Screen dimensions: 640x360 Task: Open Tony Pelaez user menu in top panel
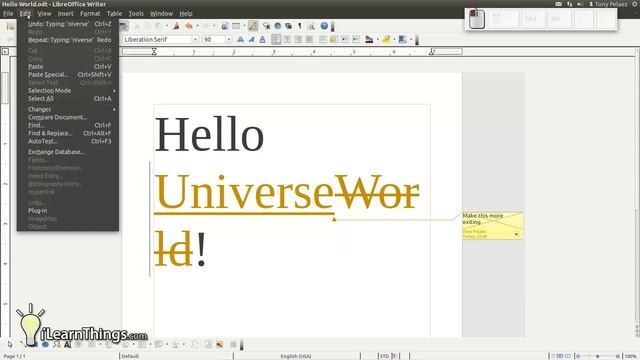tap(608, 4)
